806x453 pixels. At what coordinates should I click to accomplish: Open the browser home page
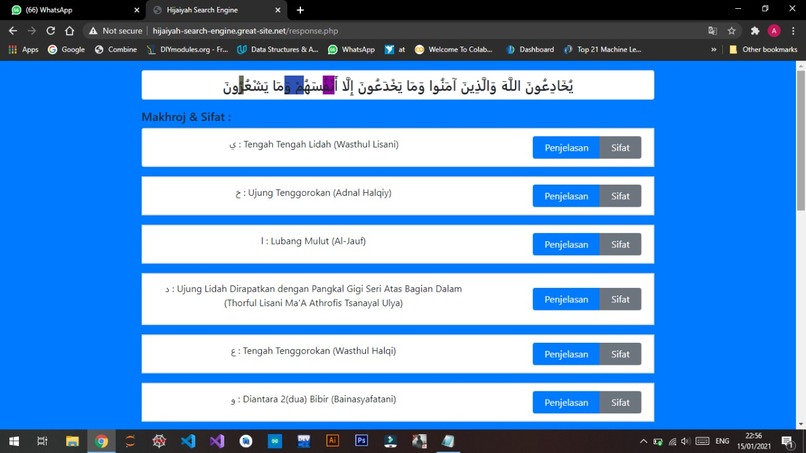pos(69,31)
